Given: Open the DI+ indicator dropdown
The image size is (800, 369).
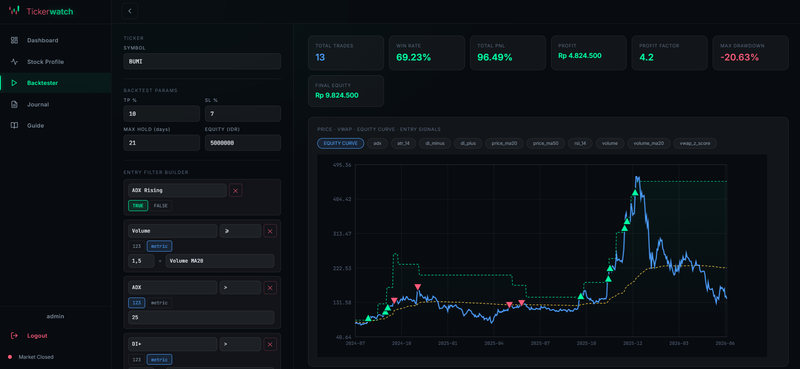Looking at the screenshot, I should click(172, 344).
